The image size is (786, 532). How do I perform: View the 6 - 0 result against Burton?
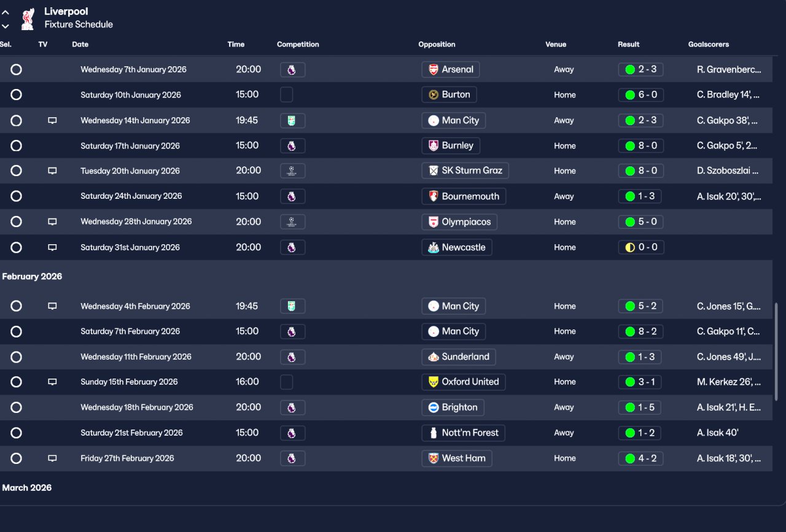coord(640,94)
